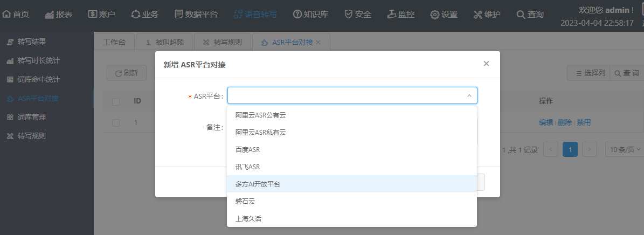Close the 新增 ASR平台对接 dialog
The height and width of the screenshot is (235, 644).
click(x=486, y=64)
